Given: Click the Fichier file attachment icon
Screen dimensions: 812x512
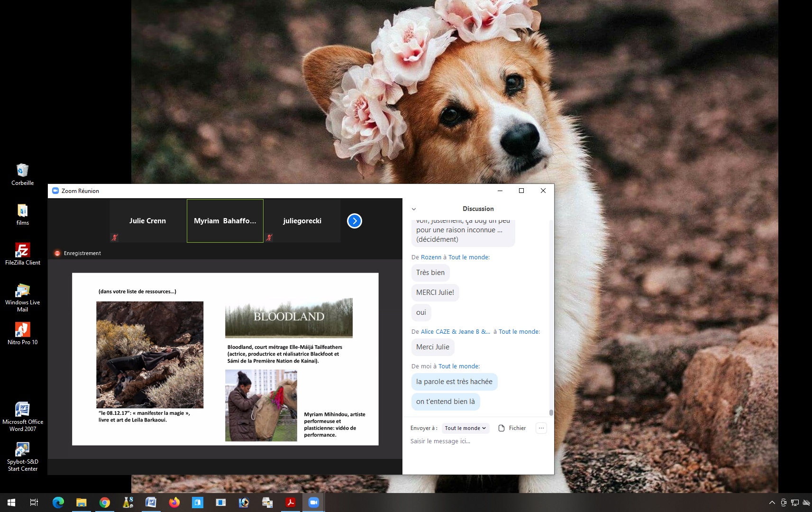Looking at the screenshot, I should 502,428.
